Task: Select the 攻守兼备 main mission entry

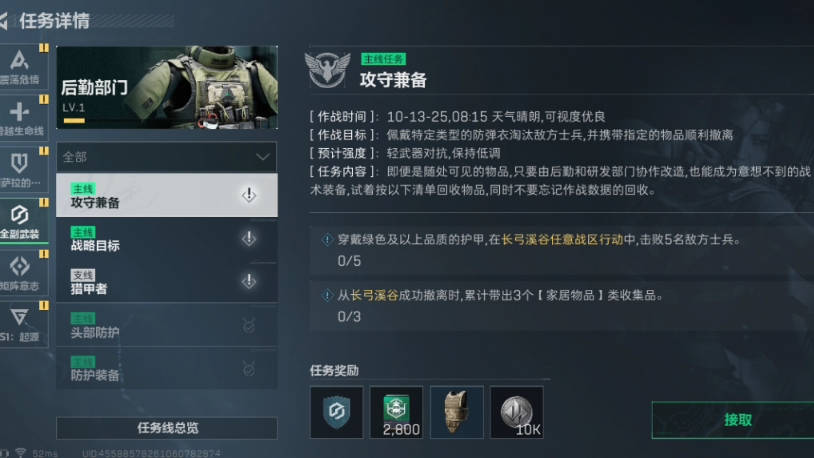Action: pos(167,195)
